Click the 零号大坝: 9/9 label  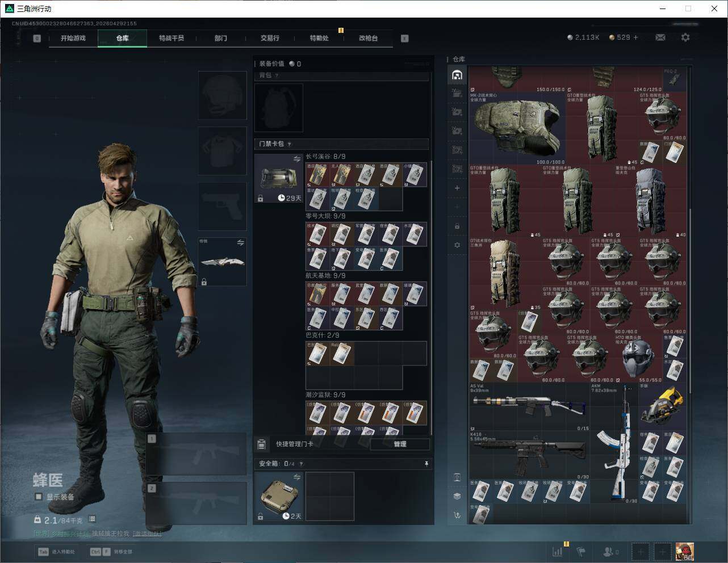(325, 216)
